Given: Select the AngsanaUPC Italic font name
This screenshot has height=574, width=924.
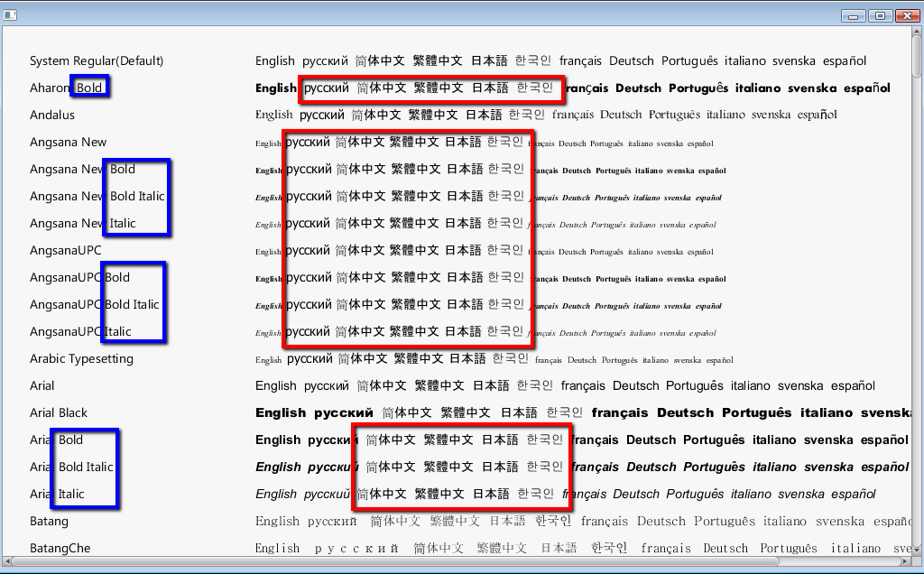Looking at the screenshot, I should (80, 332).
